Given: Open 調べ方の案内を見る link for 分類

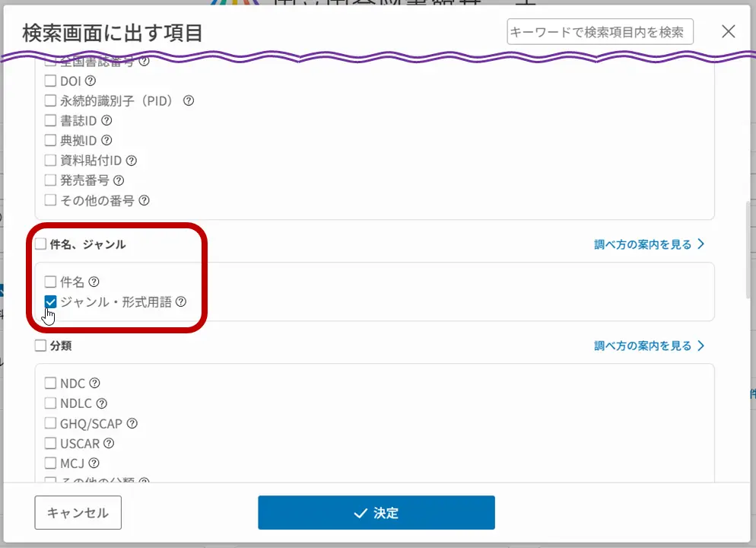Looking at the screenshot, I should [649, 346].
